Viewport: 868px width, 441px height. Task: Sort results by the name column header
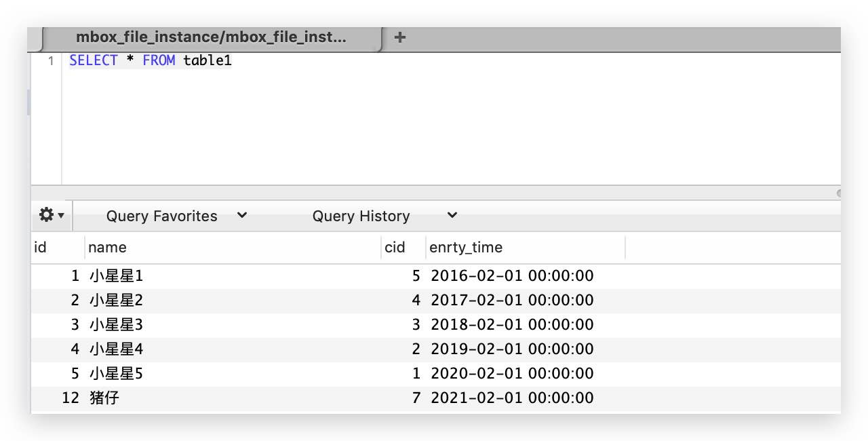[x=233, y=248]
